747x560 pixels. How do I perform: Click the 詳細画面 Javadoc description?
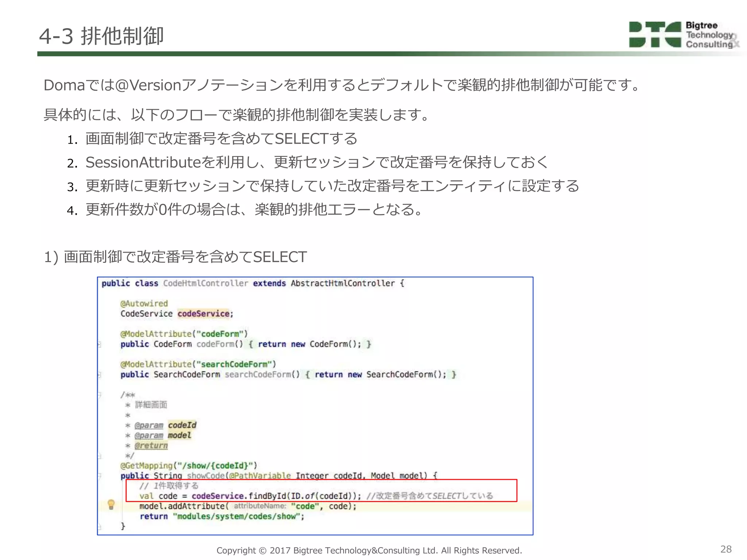[151, 405]
